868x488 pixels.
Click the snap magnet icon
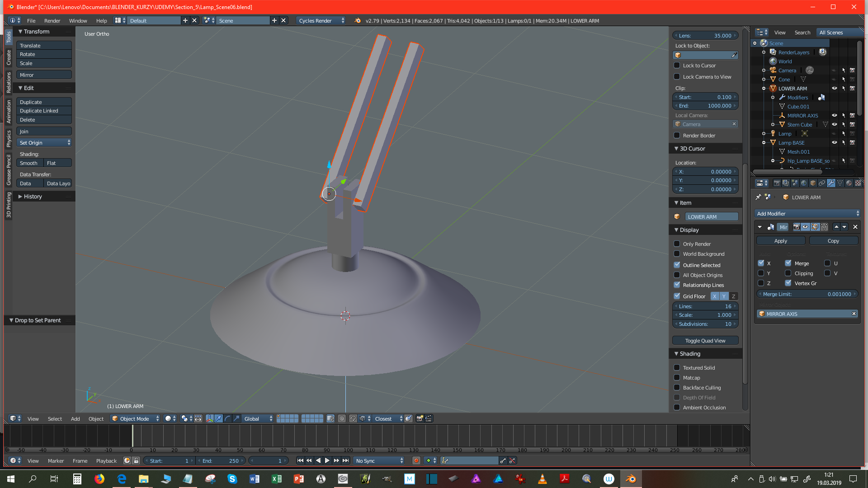click(353, 418)
